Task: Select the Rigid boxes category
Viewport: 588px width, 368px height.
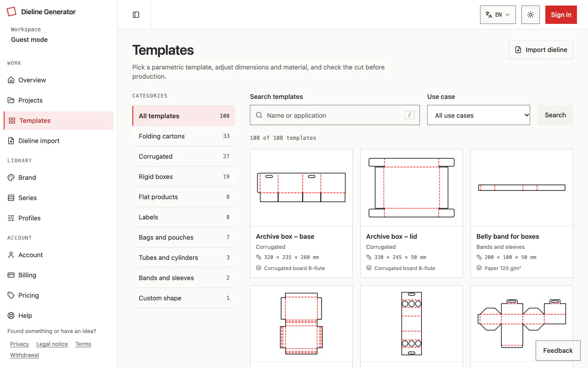Action: pyautogui.click(x=184, y=177)
